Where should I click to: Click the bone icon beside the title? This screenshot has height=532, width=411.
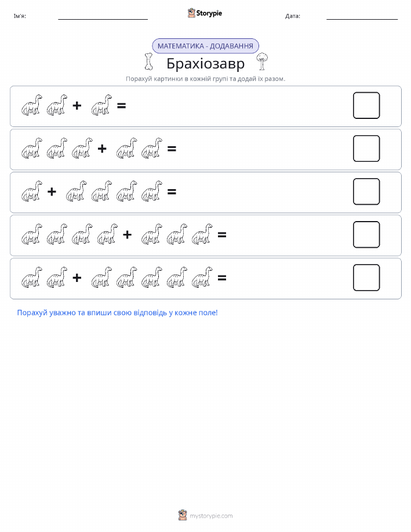click(x=148, y=61)
